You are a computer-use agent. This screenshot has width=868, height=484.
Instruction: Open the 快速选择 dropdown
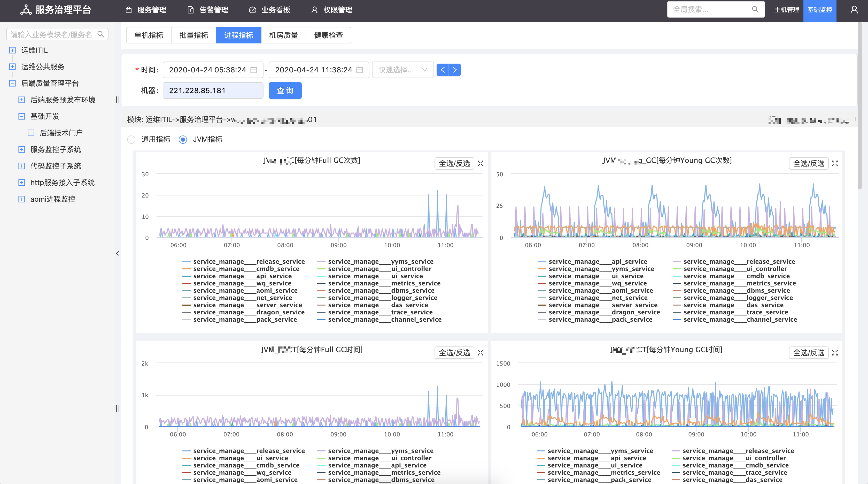click(403, 70)
